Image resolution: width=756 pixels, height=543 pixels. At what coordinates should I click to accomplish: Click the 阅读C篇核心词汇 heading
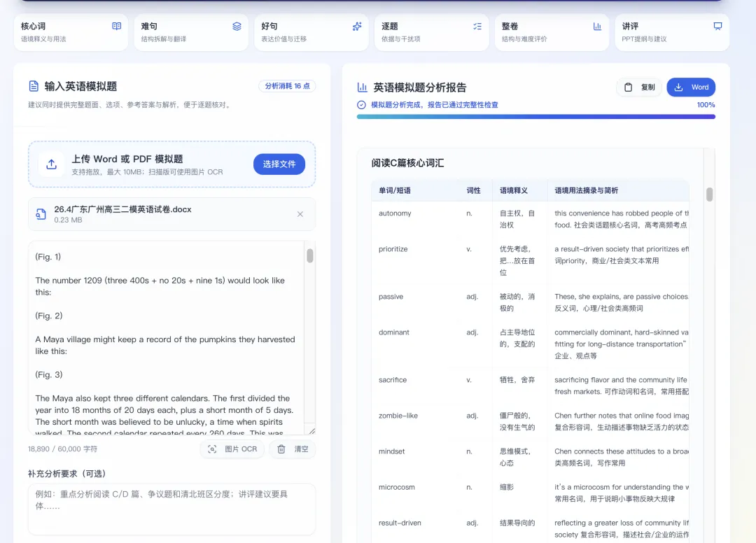pos(408,163)
